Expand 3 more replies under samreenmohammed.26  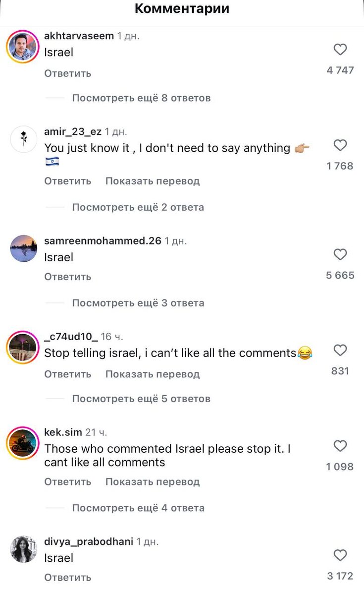pyautogui.click(x=138, y=303)
